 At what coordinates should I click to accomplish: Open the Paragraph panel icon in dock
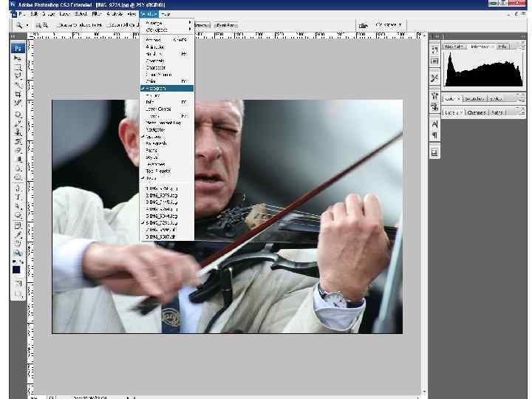(434, 135)
